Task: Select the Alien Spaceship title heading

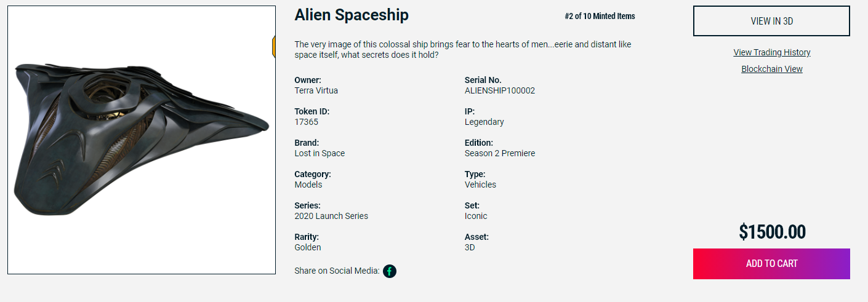Action: (352, 15)
